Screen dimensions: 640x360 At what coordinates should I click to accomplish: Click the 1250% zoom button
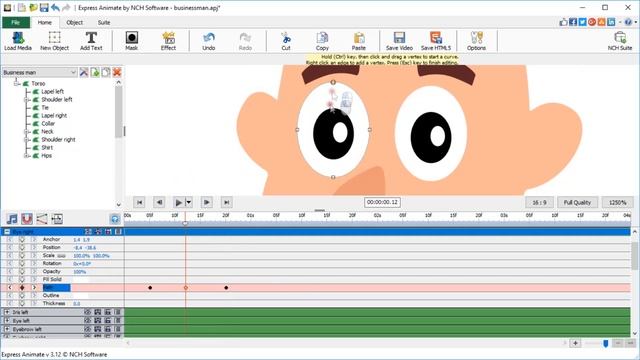click(618, 202)
